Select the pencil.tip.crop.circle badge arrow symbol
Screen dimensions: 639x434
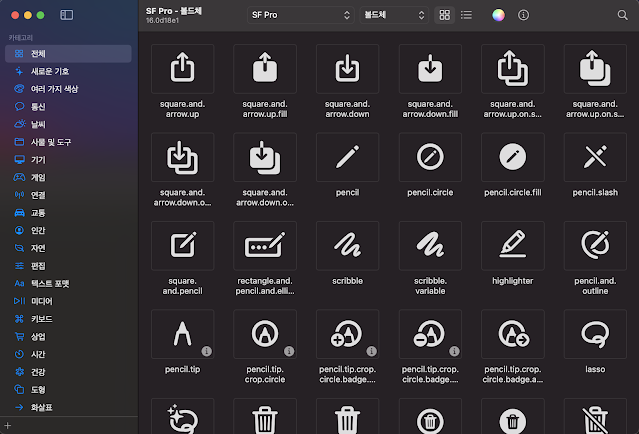point(513,334)
